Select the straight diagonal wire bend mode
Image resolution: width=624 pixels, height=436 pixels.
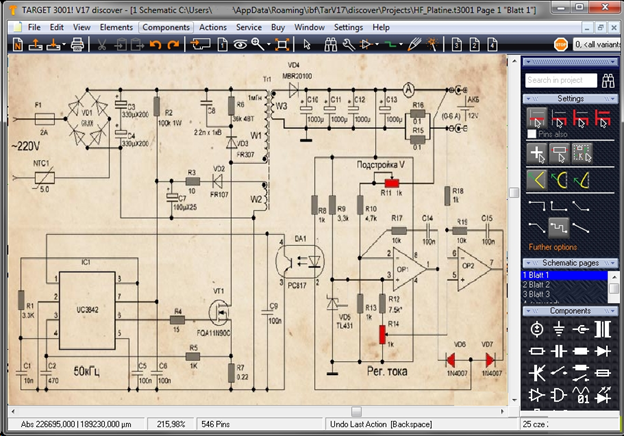(x=581, y=228)
